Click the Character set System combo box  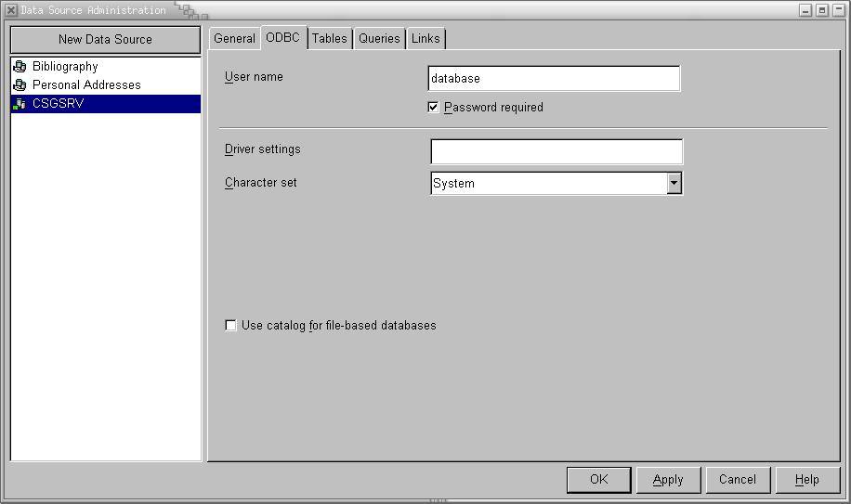(556, 183)
